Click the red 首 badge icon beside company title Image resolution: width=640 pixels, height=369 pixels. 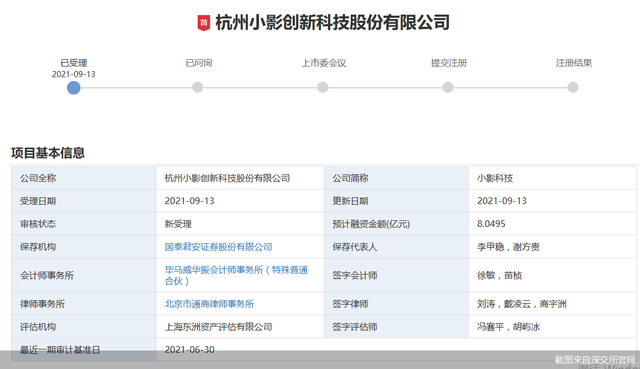click(x=204, y=23)
